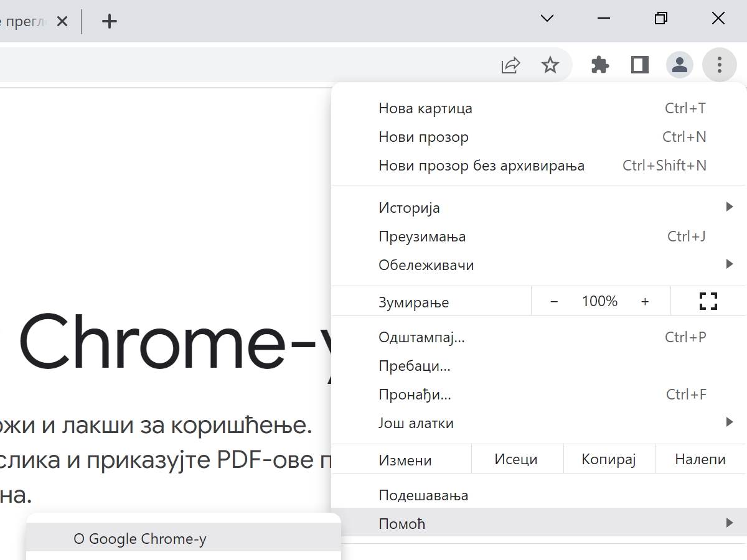Open a new tab with the plus icon
Screen dimensions: 747x560
coord(109,21)
